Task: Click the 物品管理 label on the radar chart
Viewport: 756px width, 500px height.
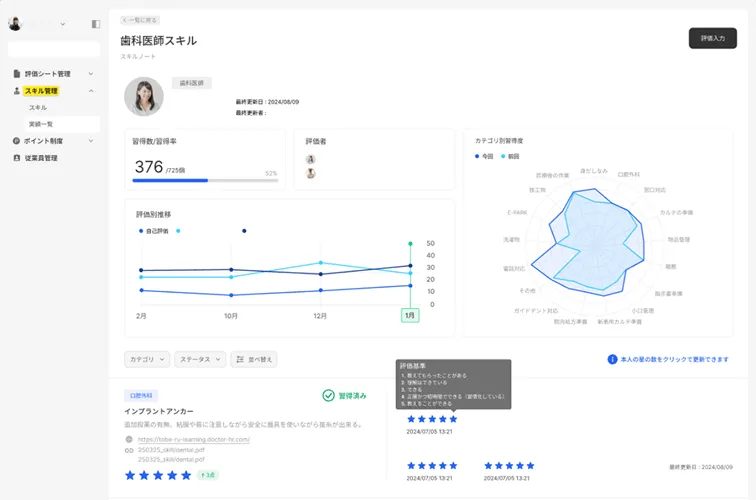Action: [x=679, y=239]
